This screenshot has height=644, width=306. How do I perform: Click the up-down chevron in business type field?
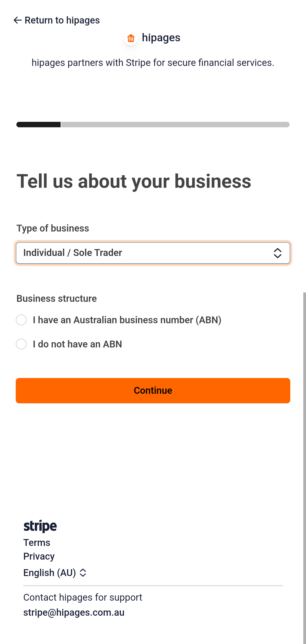coord(277,253)
